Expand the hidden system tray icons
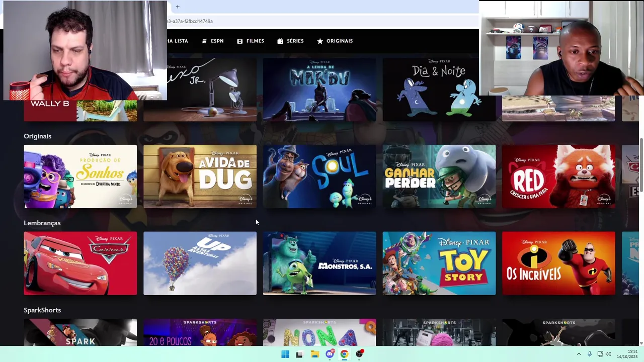 point(579,354)
